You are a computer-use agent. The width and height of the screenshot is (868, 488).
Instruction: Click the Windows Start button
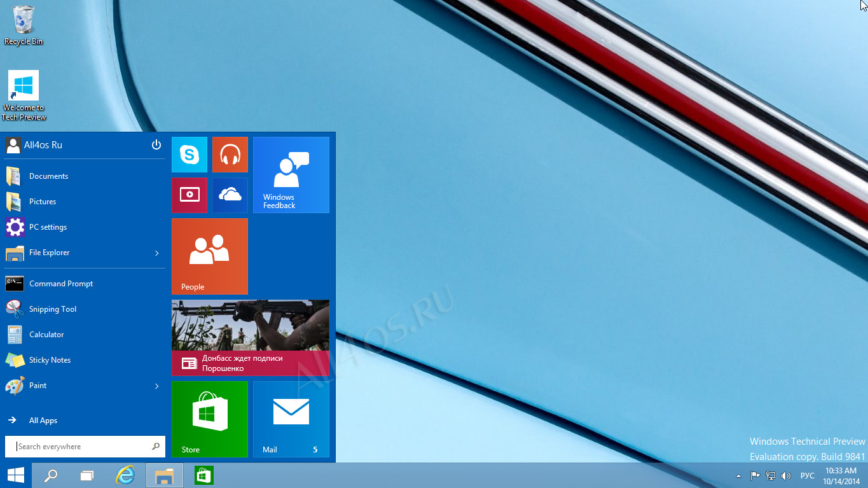(15, 475)
